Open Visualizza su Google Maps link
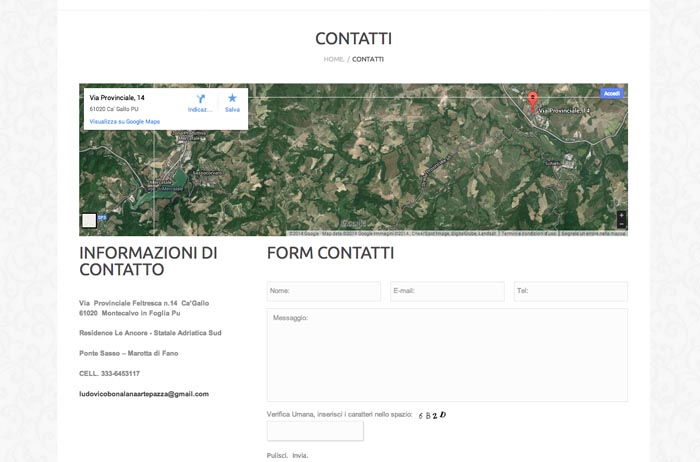 point(125,121)
